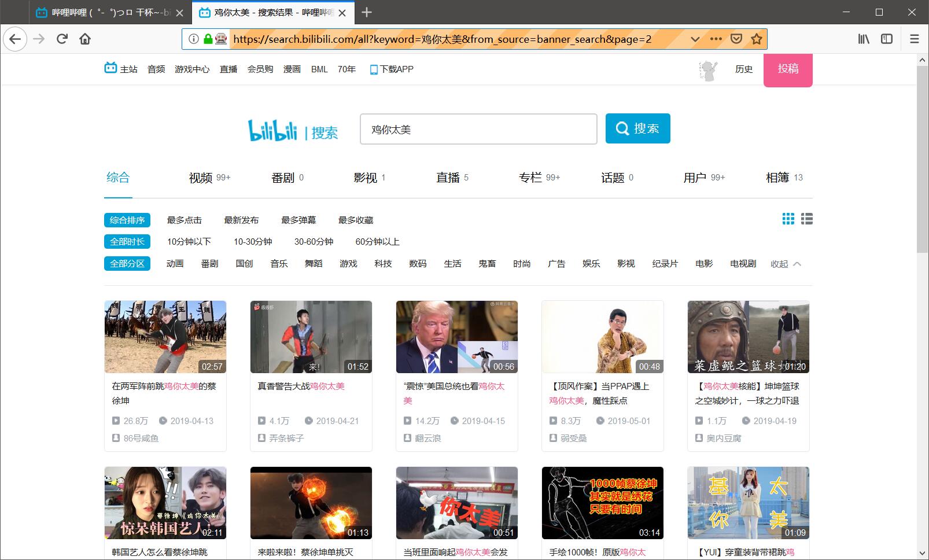This screenshot has height=560, width=929.
Task: Switch to list view layout
Action: pos(807,219)
